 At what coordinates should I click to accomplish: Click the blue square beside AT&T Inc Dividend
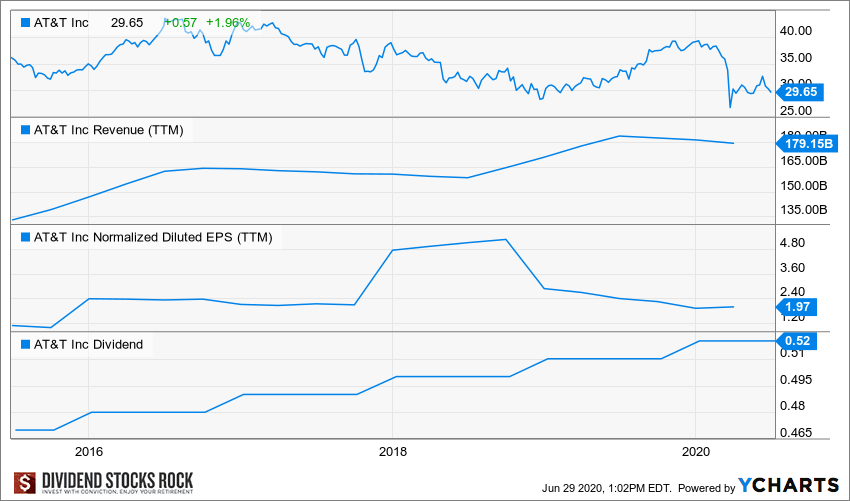coord(24,345)
